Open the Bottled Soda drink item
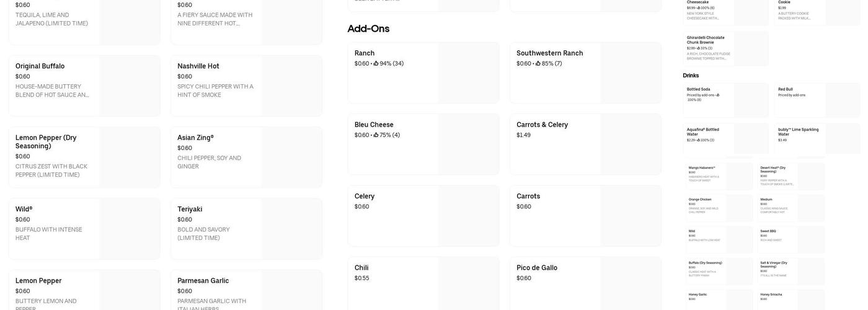The width and height of the screenshot is (868, 310). point(725,100)
